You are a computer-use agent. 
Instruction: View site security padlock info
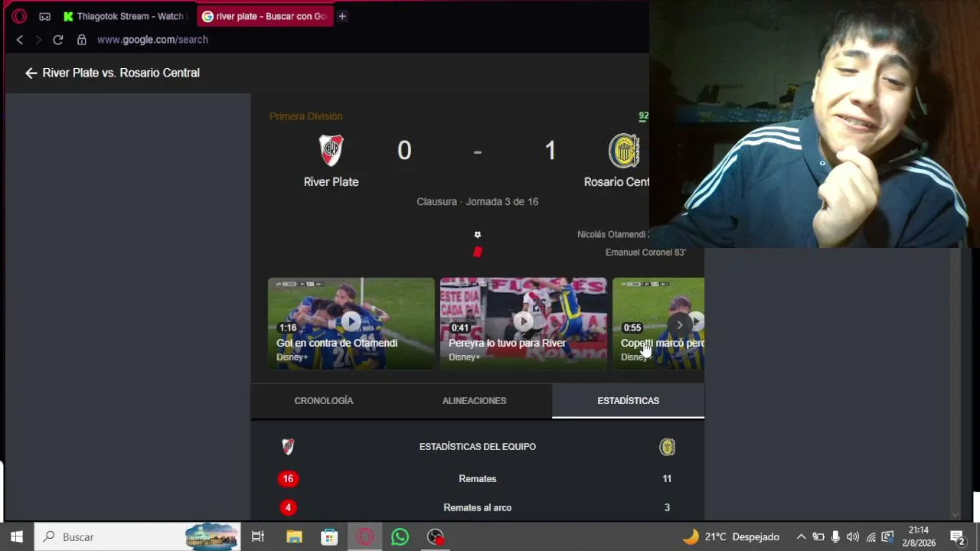pos(82,40)
